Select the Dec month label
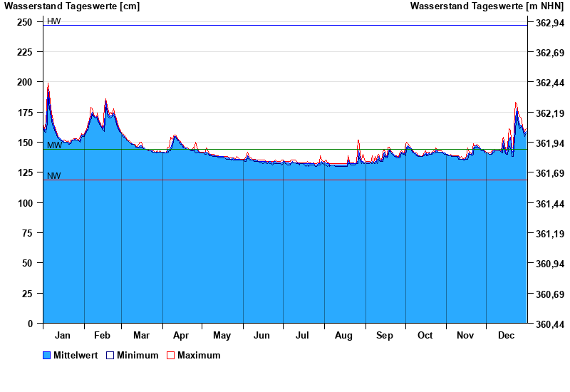The height and width of the screenshot is (392, 570). coord(507,336)
